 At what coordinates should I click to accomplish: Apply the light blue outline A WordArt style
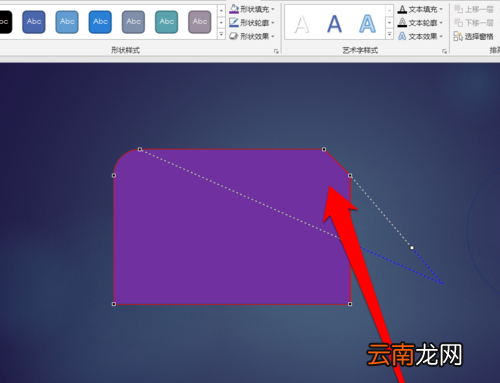click(x=367, y=24)
